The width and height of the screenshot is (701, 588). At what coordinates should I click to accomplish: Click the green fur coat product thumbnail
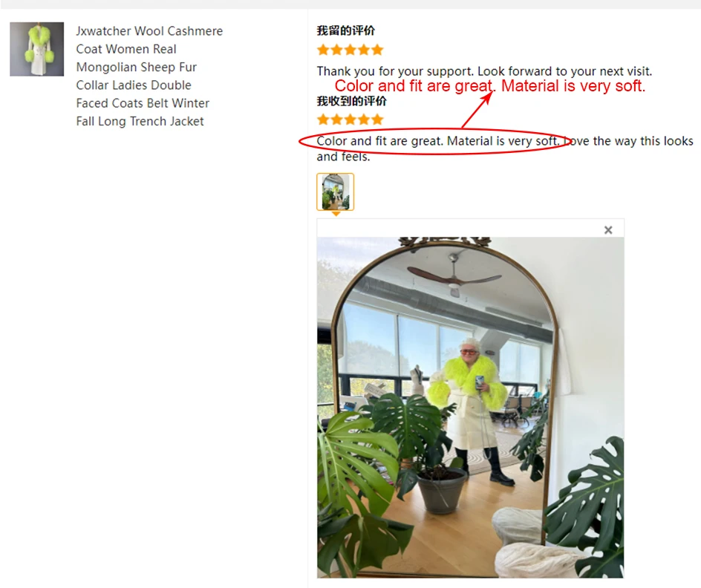pos(36,49)
